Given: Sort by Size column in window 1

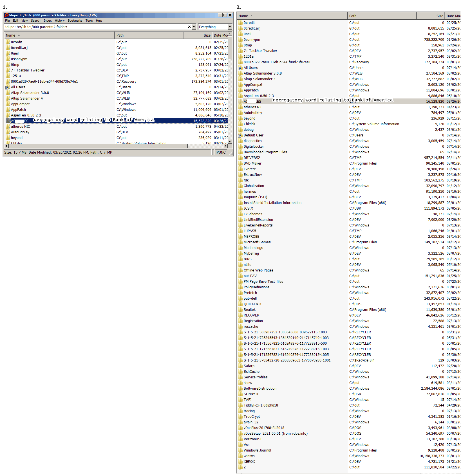Looking at the screenshot, I should point(198,35).
